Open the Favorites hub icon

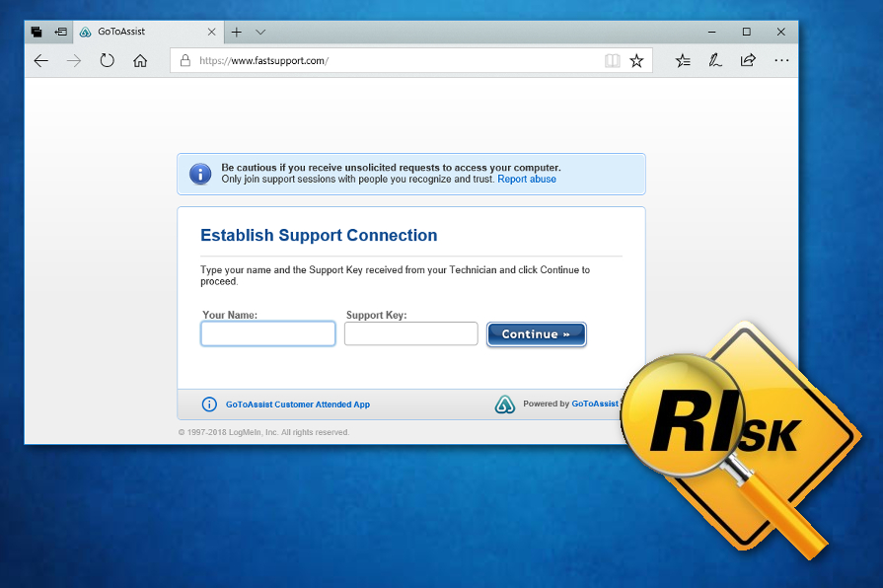coord(683,60)
